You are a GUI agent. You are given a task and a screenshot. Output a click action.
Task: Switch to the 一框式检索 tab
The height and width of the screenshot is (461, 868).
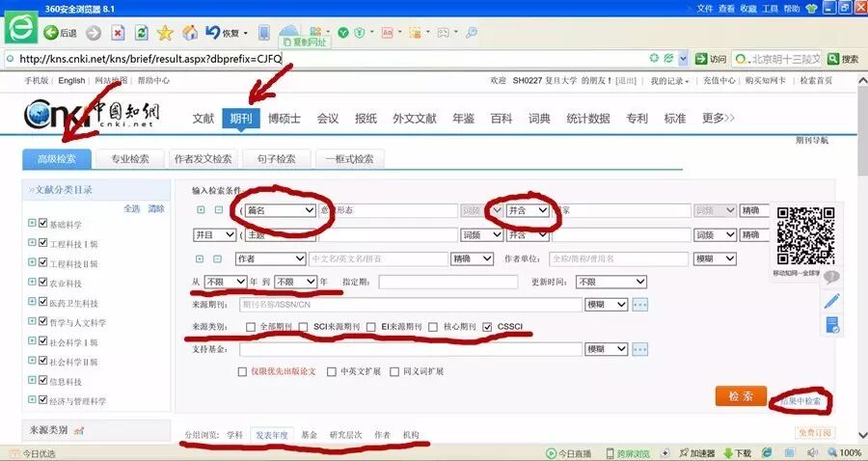pyautogui.click(x=349, y=159)
